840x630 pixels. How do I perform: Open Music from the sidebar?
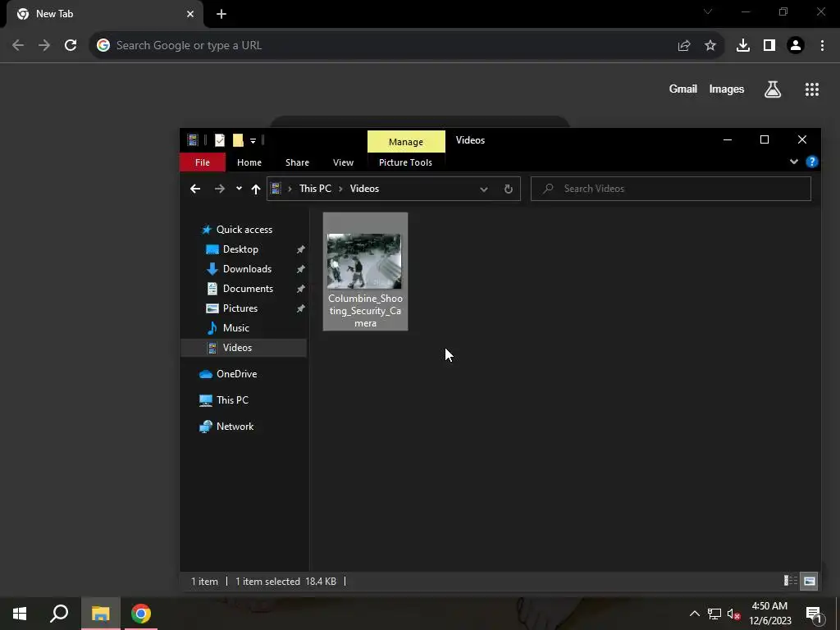tap(235, 328)
